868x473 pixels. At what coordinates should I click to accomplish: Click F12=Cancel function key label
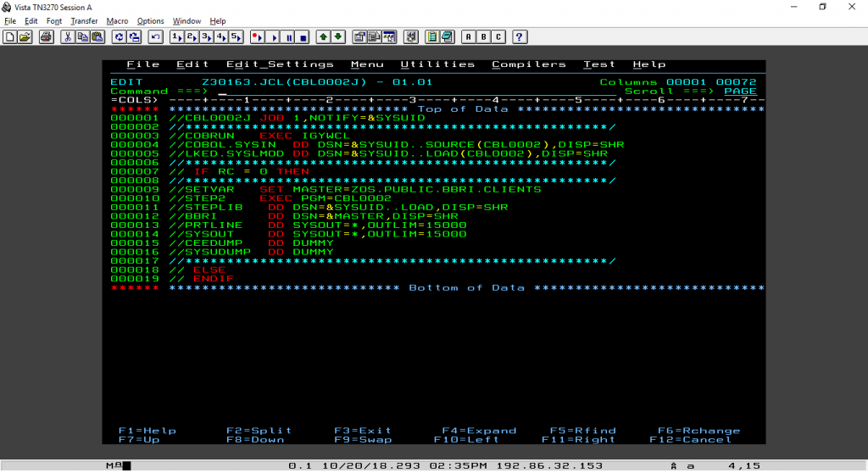click(690, 440)
